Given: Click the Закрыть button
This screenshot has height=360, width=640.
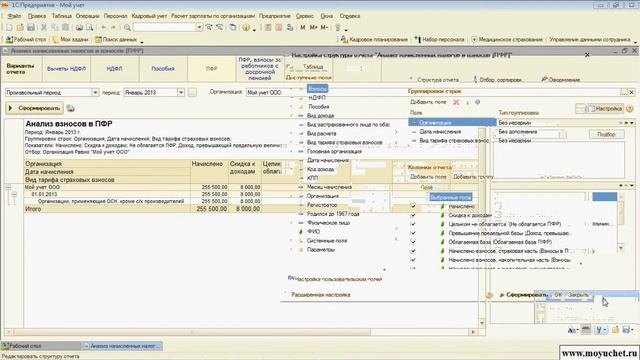Looking at the screenshot, I should (x=578, y=295).
